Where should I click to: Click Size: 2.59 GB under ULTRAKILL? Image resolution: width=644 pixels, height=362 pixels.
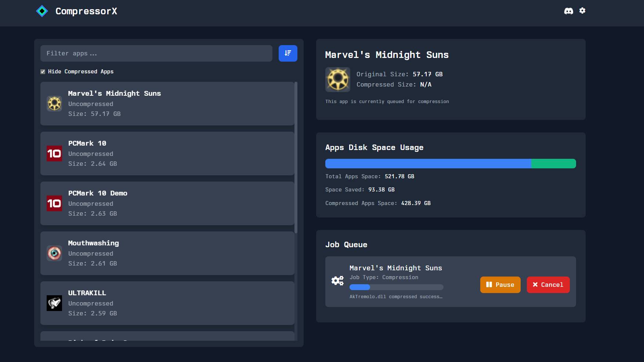(x=93, y=313)
